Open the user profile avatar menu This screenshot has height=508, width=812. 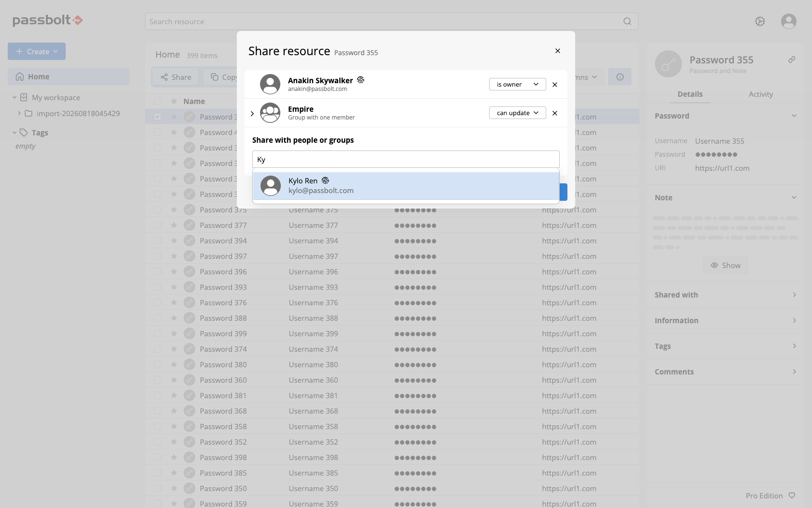coord(789,21)
